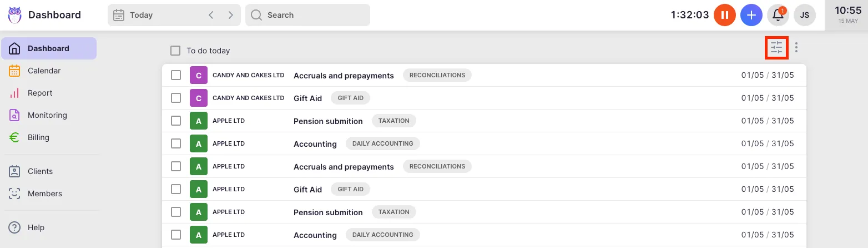Check the first Apple Ltd Pension submition task
Image resolution: width=868 pixels, height=248 pixels.
(176, 121)
